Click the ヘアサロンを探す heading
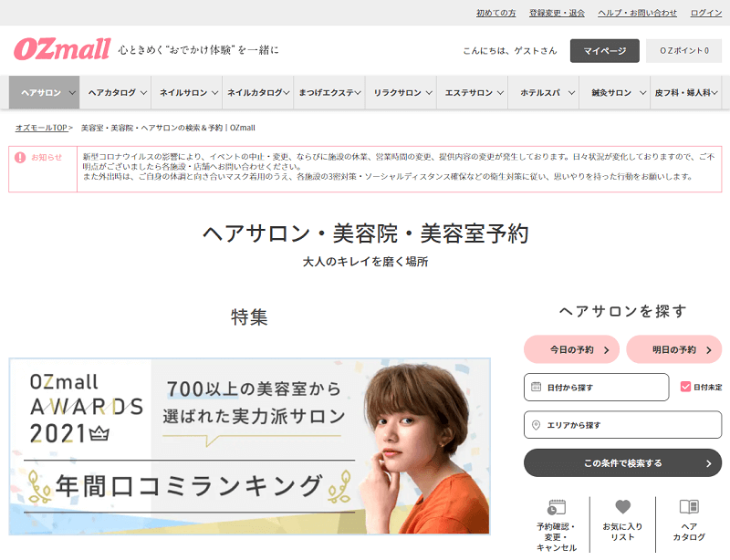This screenshot has width=730, height=560. pos(623,311)
